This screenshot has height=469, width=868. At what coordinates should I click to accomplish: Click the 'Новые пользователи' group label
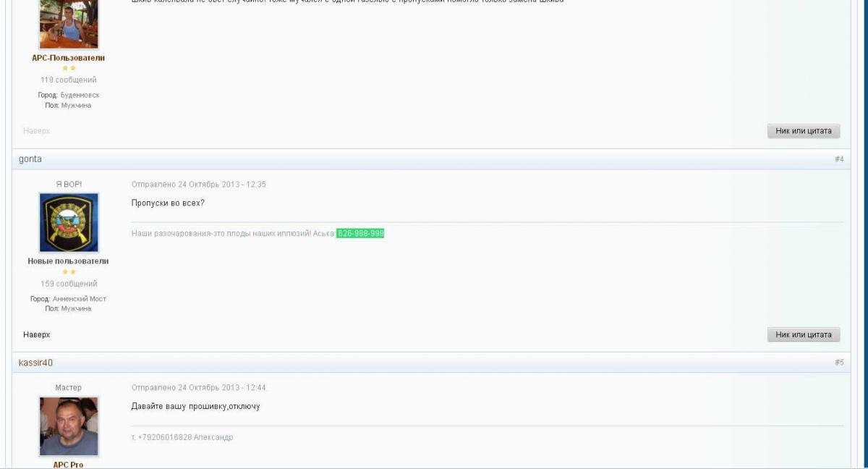(x=69, y=261)
